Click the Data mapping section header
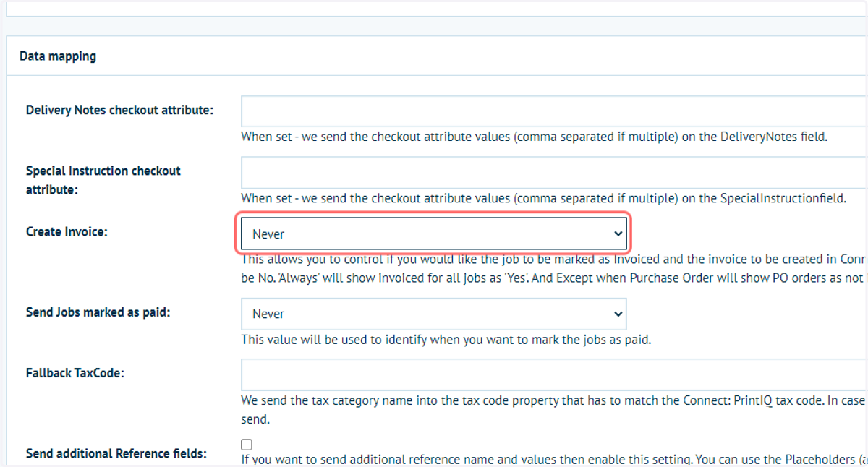868x467 pixels. pos(58,56)
